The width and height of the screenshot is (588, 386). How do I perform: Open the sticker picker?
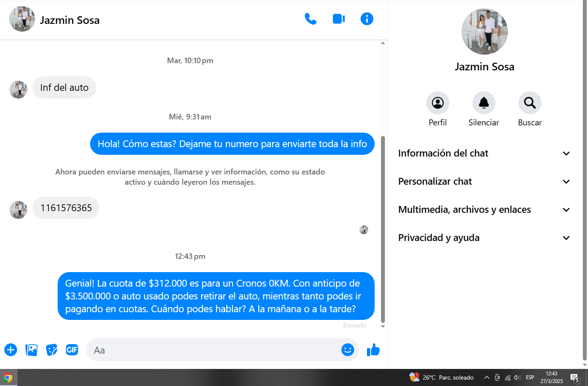tap(52, 350)
